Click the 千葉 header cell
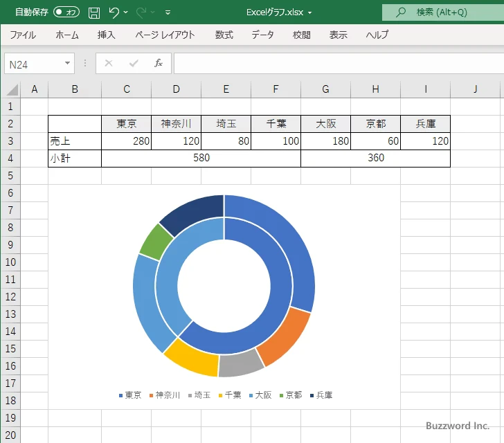 [276, 124]
